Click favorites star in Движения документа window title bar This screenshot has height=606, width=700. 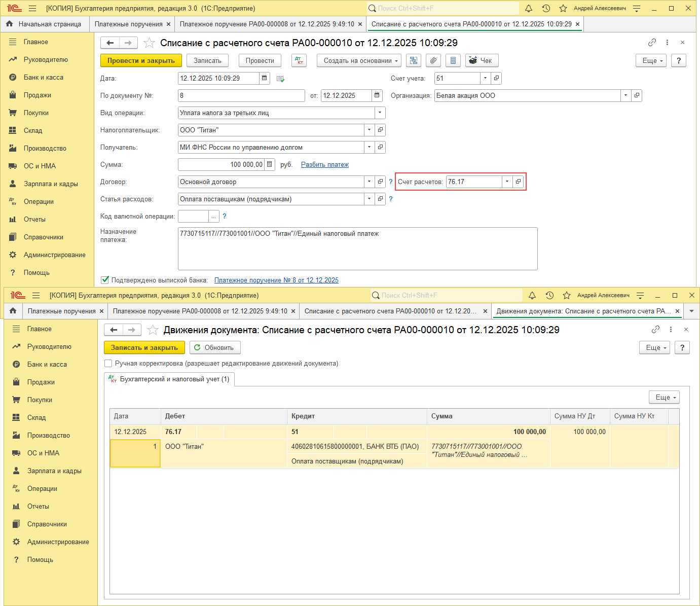pos(567,295)
